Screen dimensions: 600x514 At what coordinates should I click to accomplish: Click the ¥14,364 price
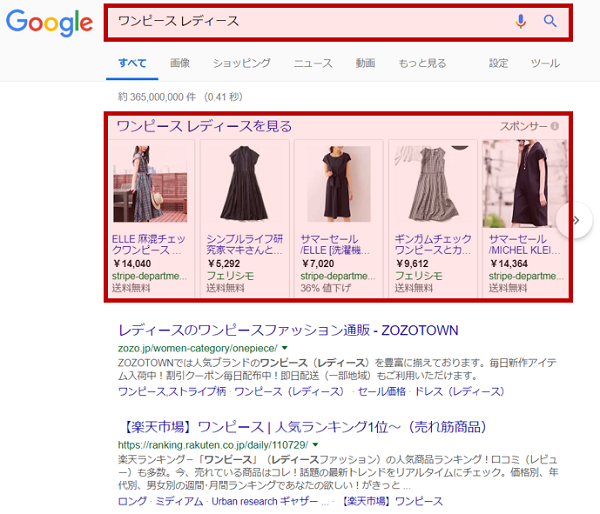click(509, 264)
